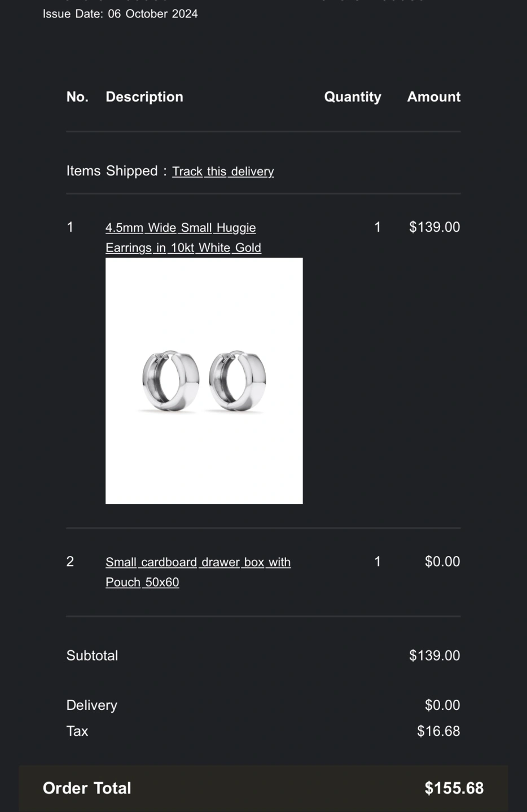Click the Description column header

(144, 97)
